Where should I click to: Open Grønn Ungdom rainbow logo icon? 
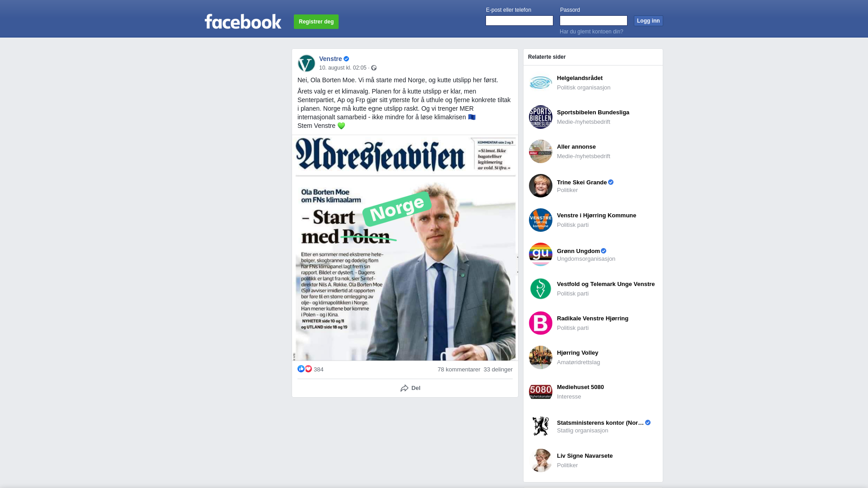pyautogui.click(x=541, y=254)
